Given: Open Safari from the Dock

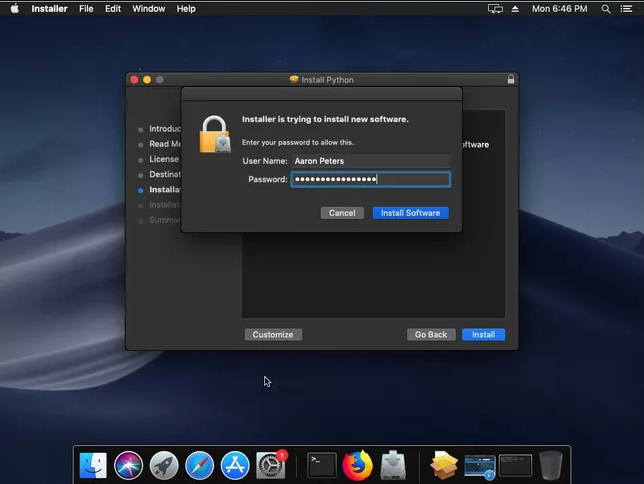Looking at the screenshot, I should coord(199,465).
